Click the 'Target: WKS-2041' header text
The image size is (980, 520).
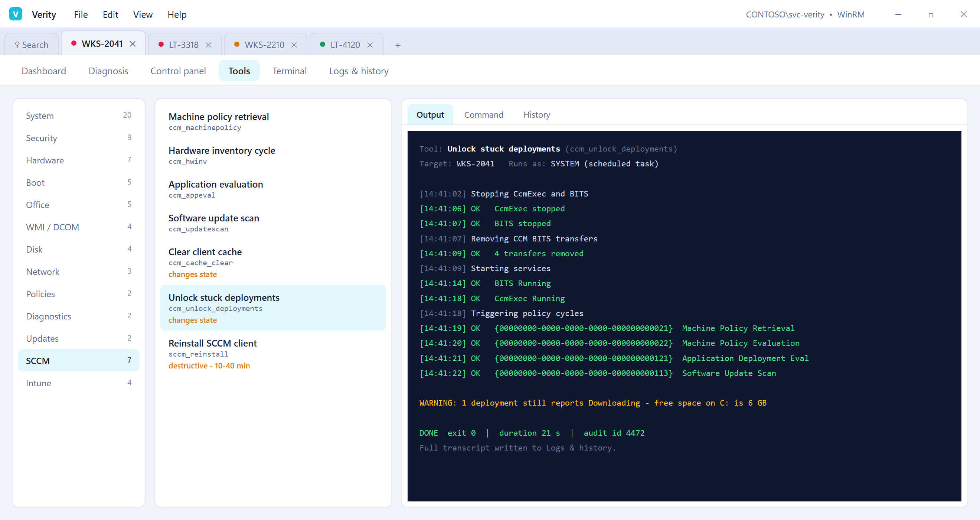[457, 164]
